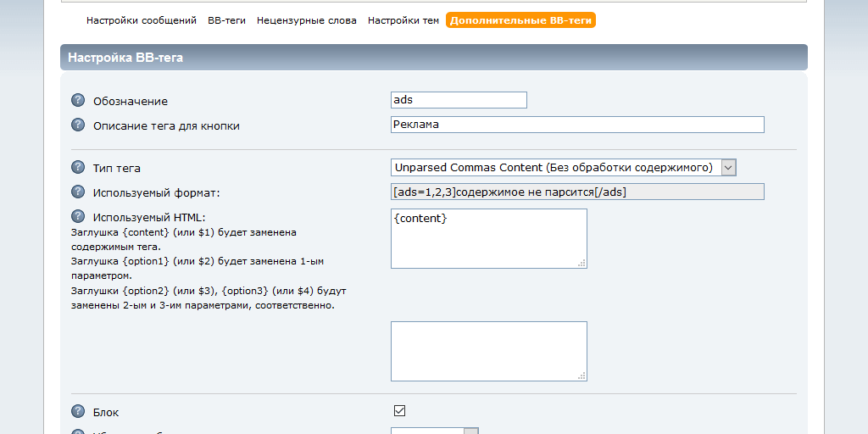The image size is (868, 434).
Task: Click resize handle of {content} textarea
Action: click(581, 264)
